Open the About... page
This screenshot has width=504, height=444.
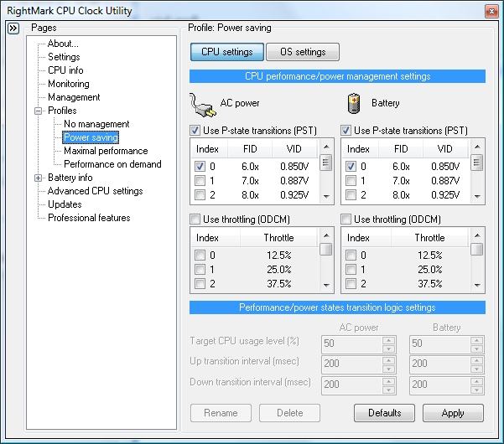tap(63, 44)
